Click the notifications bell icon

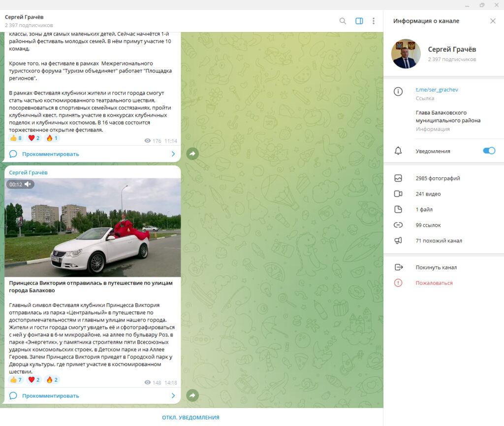(x=398, y=151)
